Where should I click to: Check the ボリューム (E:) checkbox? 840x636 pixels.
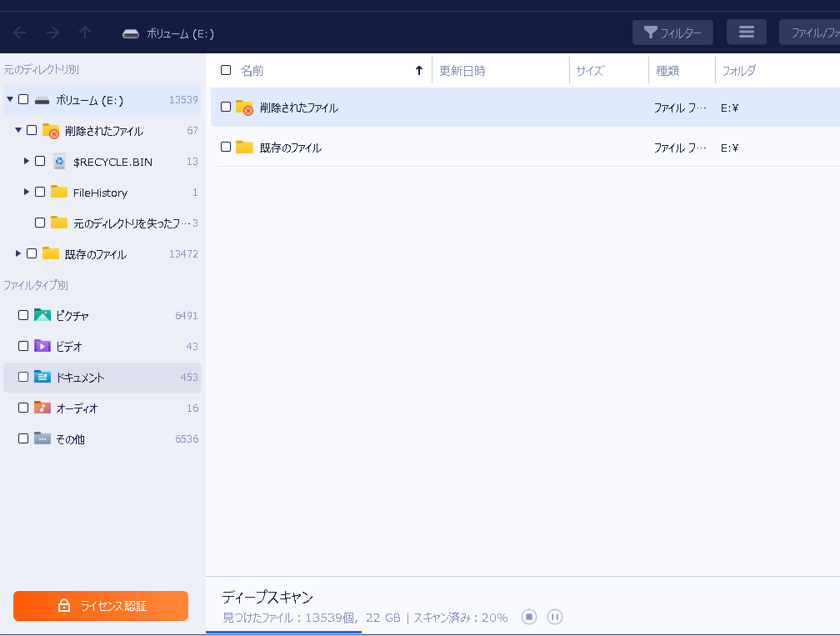22,98
